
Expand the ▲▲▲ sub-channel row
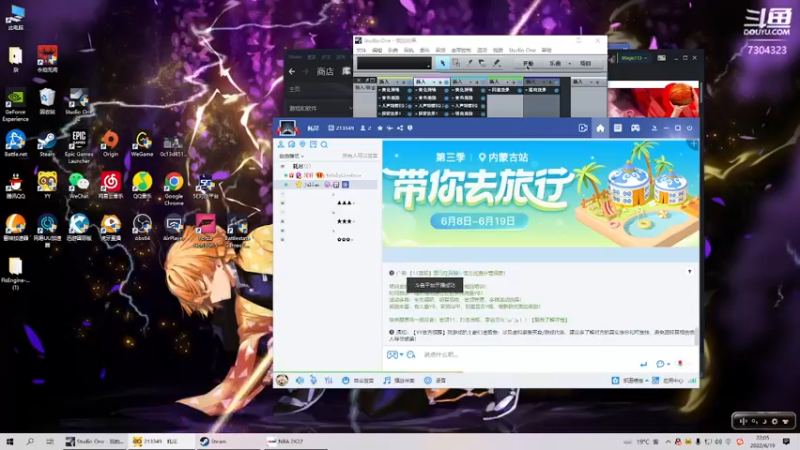pos(283,203)
